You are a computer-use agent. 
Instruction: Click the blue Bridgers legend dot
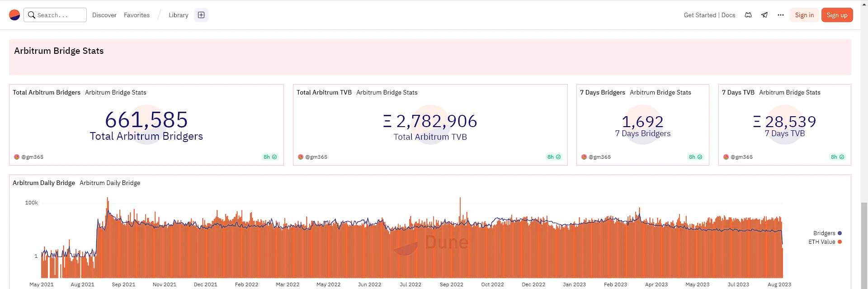pos(840,233)
